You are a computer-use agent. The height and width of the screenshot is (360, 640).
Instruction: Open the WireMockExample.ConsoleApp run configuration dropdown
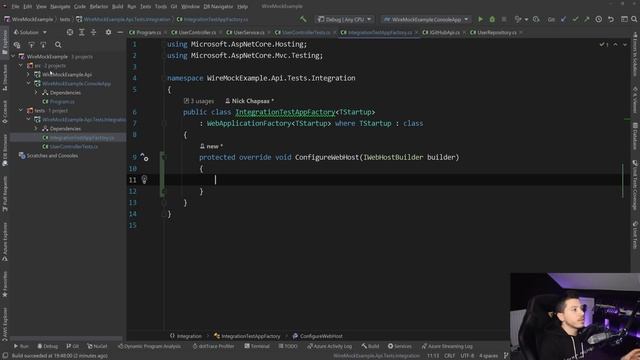426,19
